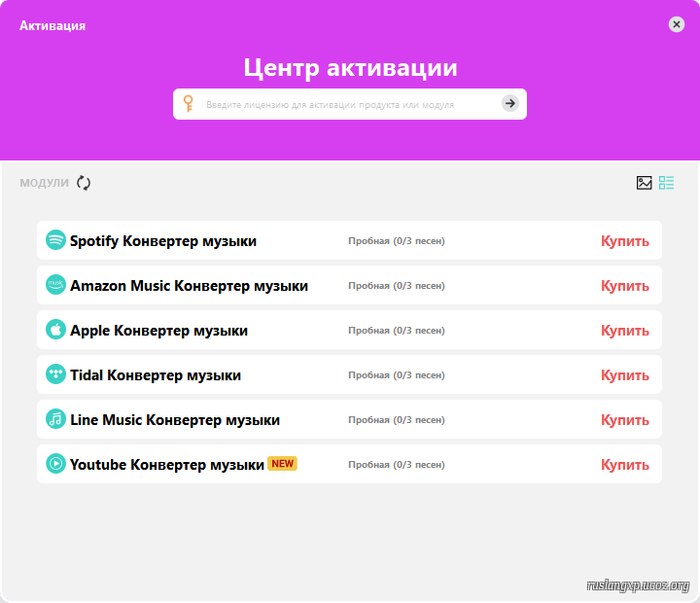Buy the Amazon Music converter
Viewport: 700px width, 603px height.
click(624, 285)
